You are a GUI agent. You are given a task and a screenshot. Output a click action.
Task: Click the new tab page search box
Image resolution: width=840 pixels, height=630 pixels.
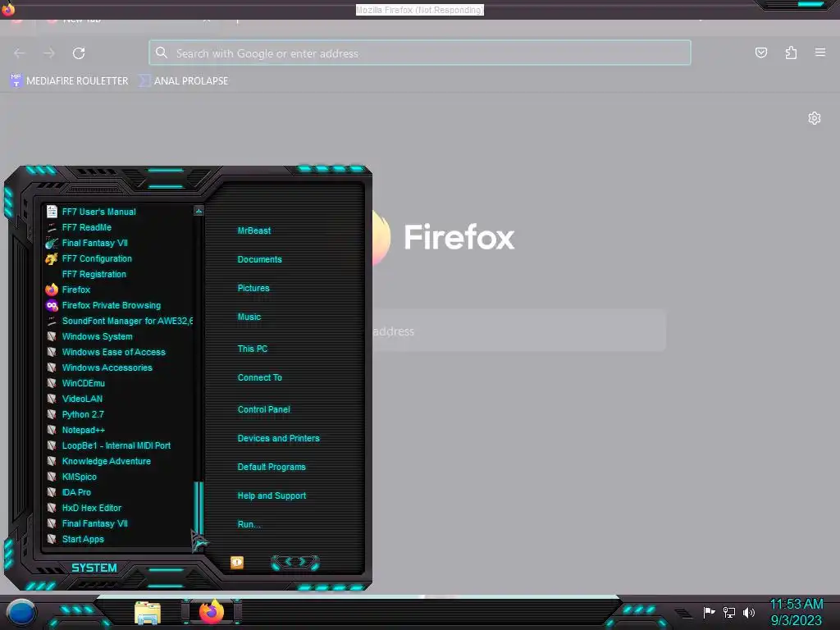[518, 331]
